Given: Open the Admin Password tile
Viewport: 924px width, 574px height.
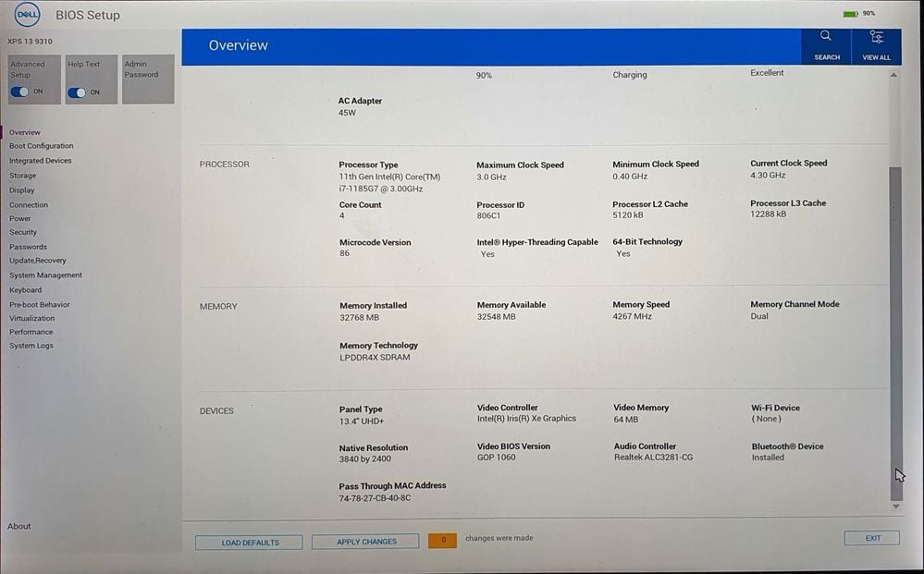Looking at the screenshot, I should point(148,79).
